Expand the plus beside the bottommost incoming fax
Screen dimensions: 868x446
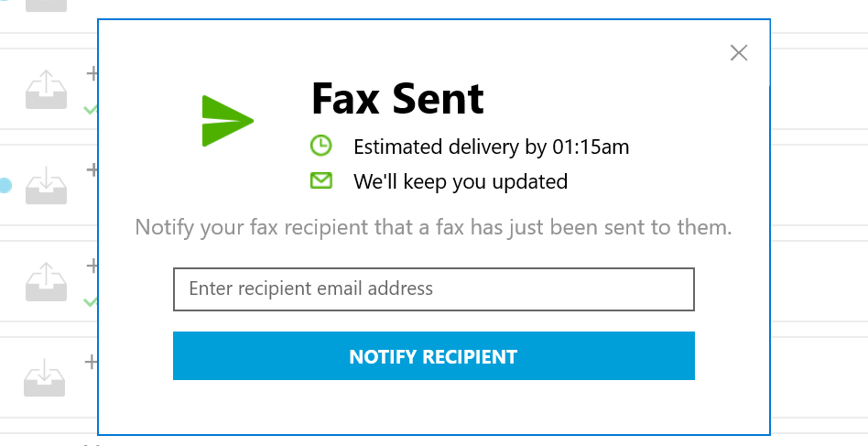91,362
